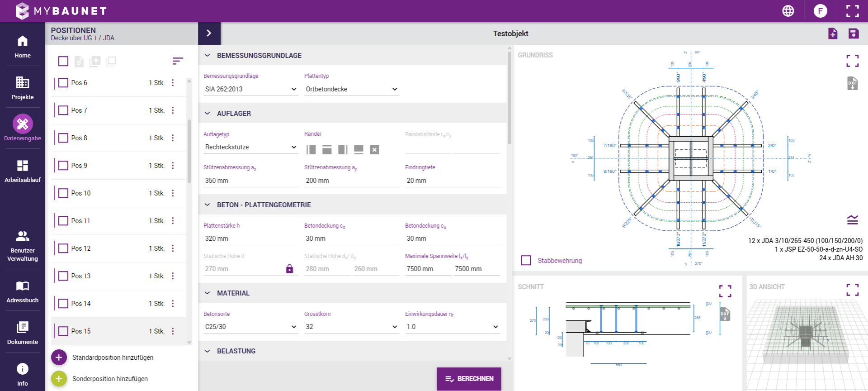Image resolution: width=868 pixels, height=391 pixels.
Task: Open Adressbuch from the sidebar
Action: coord(23,291)
